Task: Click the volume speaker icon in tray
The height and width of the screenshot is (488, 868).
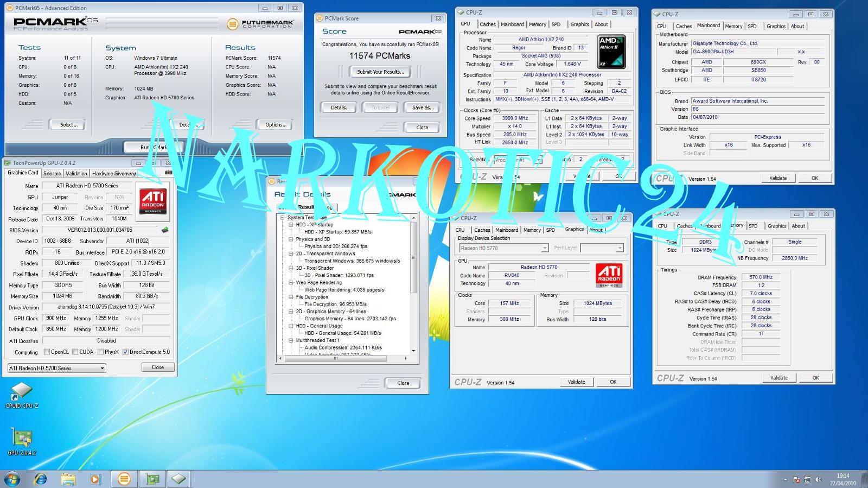Action: (x=818, y=480)
